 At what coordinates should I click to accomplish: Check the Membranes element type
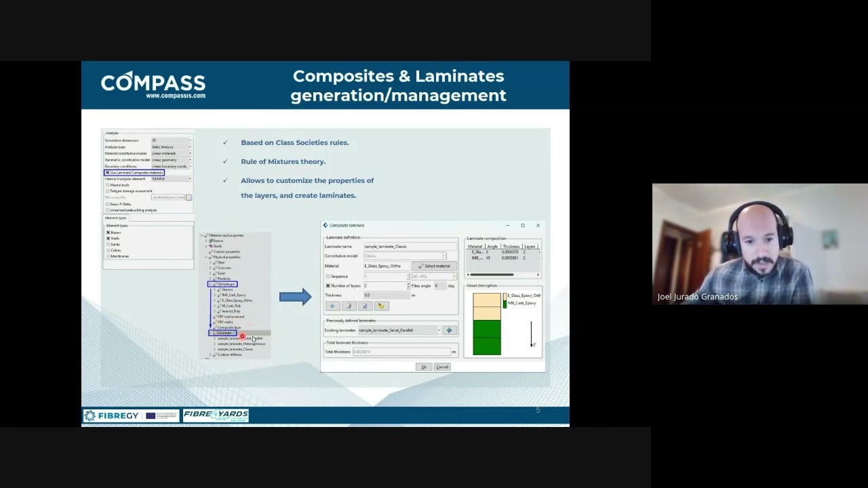pos(108,256)
